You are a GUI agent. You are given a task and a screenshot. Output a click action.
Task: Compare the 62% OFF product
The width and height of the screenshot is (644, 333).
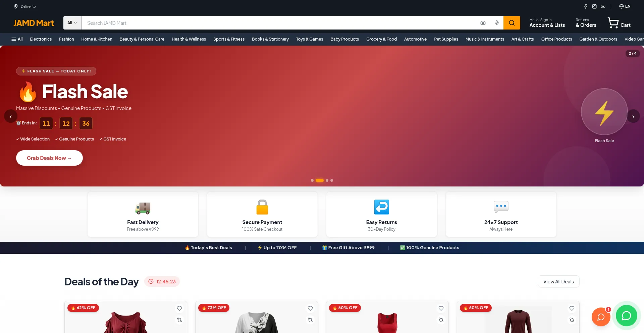coord(179,320)
